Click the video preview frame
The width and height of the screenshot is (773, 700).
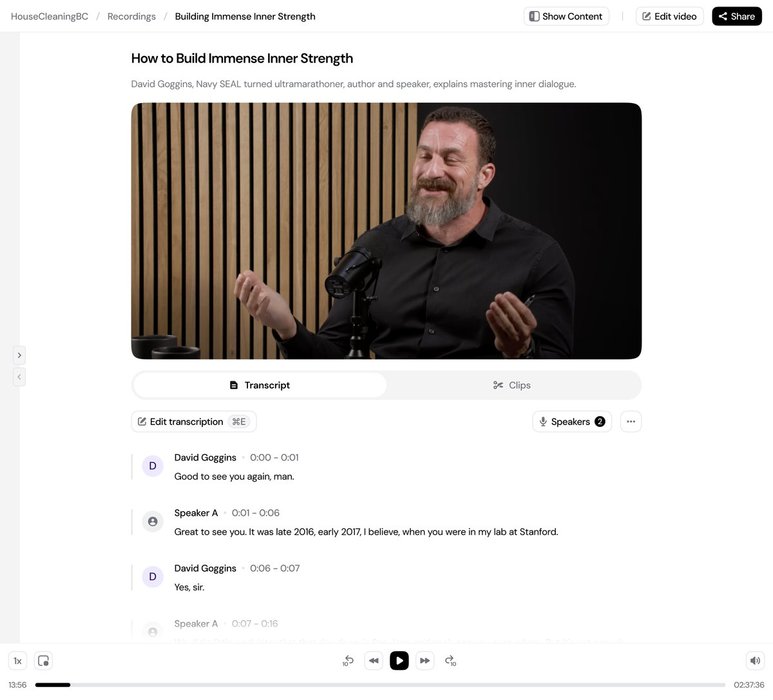[386, 231]
